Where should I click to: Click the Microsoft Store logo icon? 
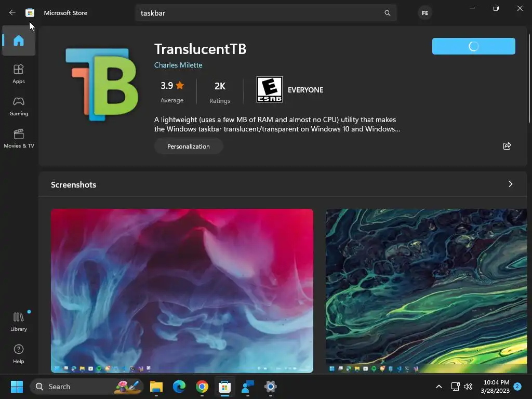click(30, 13)
